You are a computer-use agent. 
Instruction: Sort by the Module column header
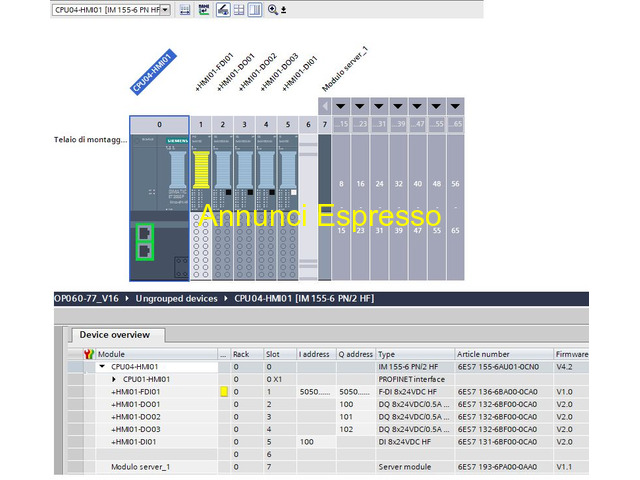pos(157,354)
